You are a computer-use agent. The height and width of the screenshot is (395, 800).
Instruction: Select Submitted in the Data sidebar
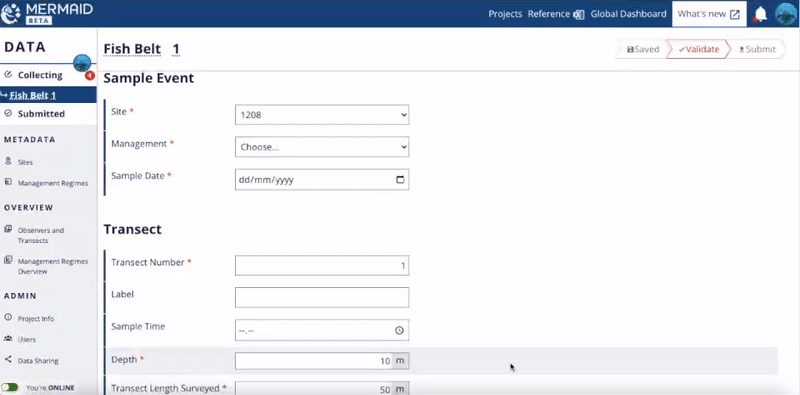pyautogui.click(x=41, y=114)
